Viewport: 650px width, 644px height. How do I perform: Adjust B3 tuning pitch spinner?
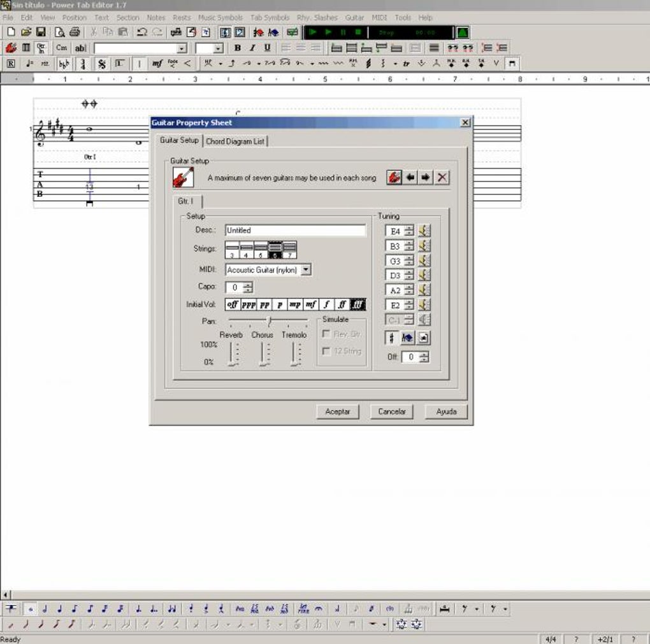click(408, 246)
